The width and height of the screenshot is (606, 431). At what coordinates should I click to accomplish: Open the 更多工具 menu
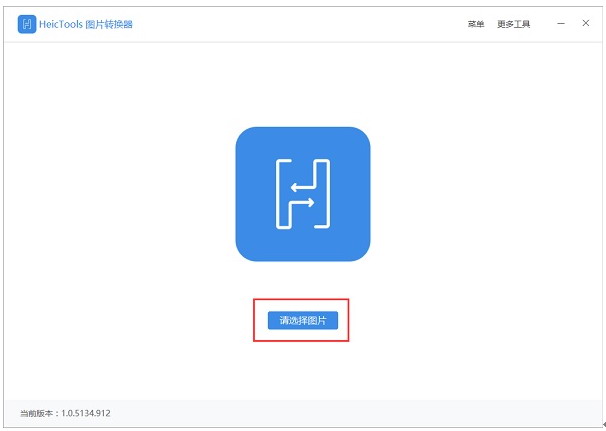pyautogui.click(x=513, y=24)
